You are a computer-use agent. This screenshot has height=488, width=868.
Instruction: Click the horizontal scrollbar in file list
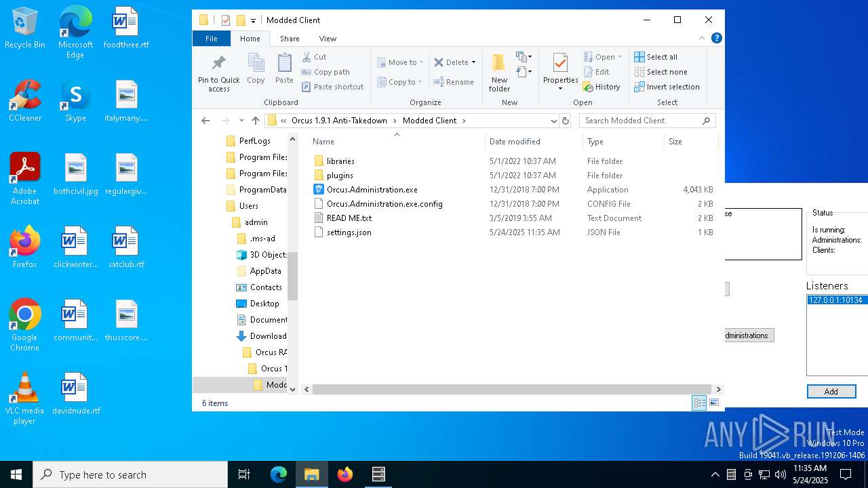click(x=513, y=390)
